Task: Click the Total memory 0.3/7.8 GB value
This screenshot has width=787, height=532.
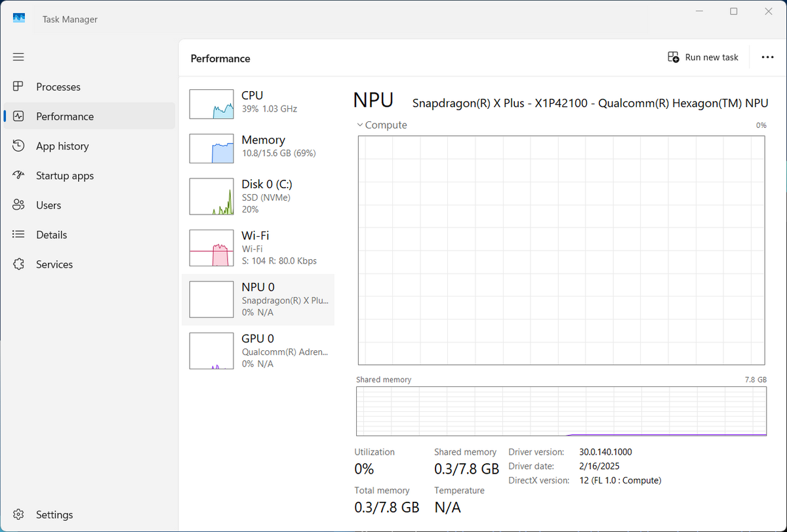Action: (x=386, y=507)
